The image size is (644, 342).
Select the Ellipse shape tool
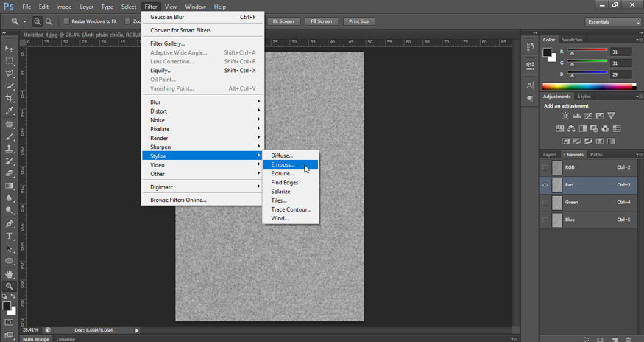(x=9, y=261)
